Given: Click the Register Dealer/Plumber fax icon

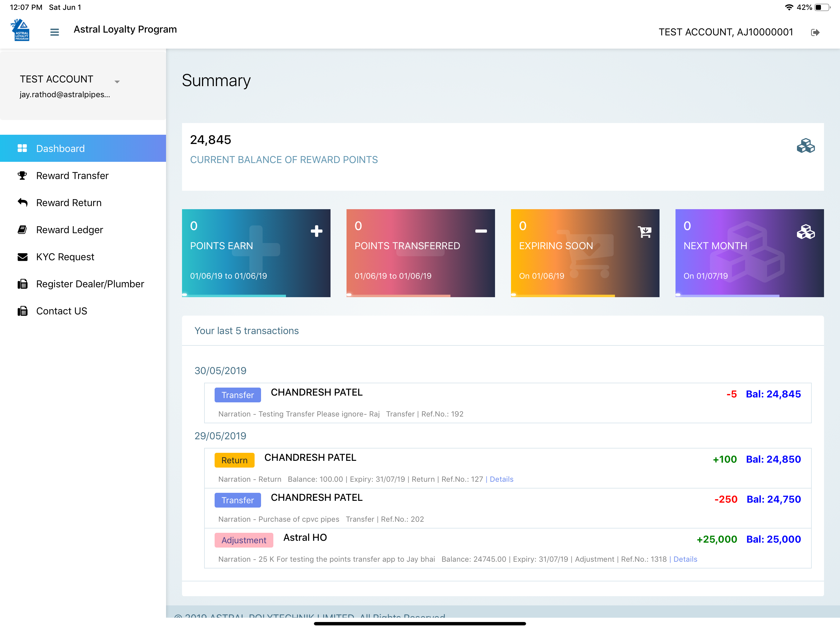Looking at the screenshot, I should [x=22, y=284].
